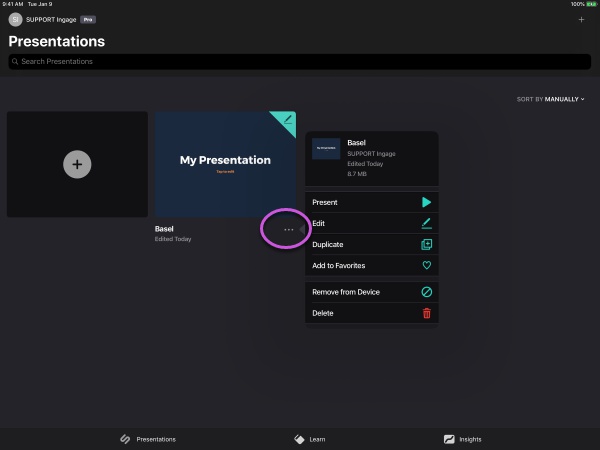Choose Remove from Device menu entry
The width and height of the screenshot is (600, 450).
[x=372, y=292]
